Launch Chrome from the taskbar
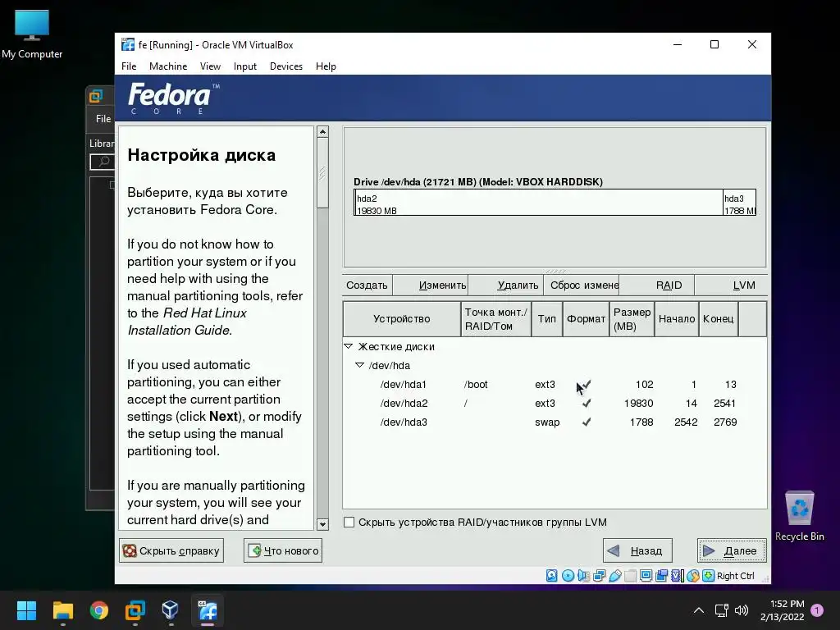This screenshot has width=840, height=630. [99, 610]
